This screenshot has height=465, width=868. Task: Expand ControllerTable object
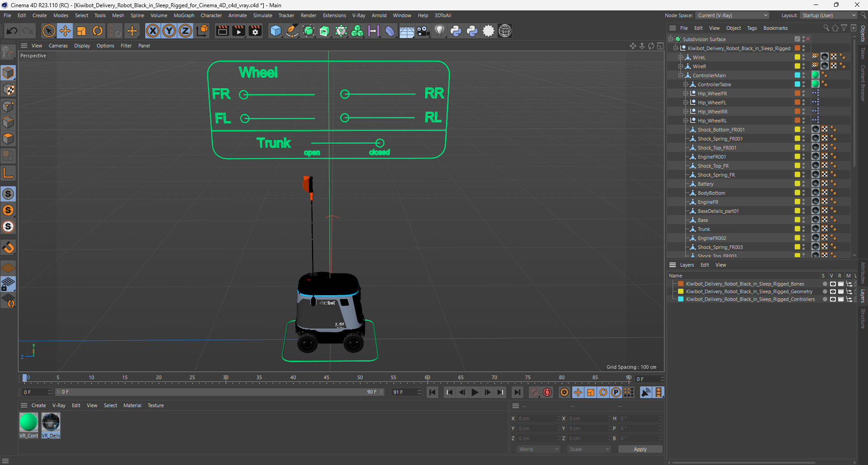[686, 85]
